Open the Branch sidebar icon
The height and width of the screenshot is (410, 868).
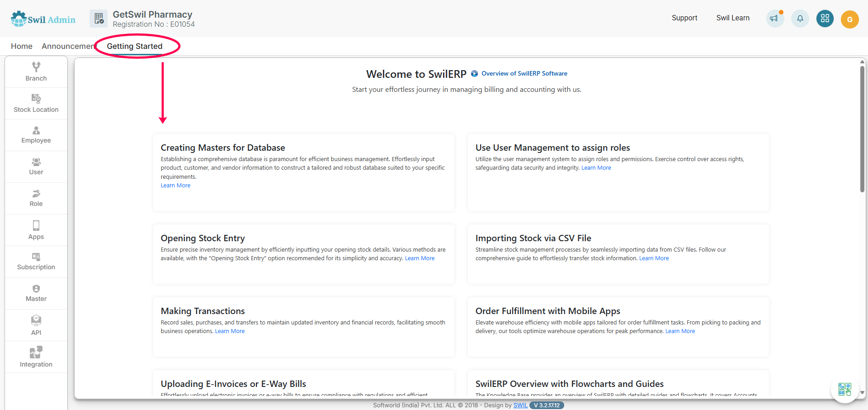(x=36, y=67)
